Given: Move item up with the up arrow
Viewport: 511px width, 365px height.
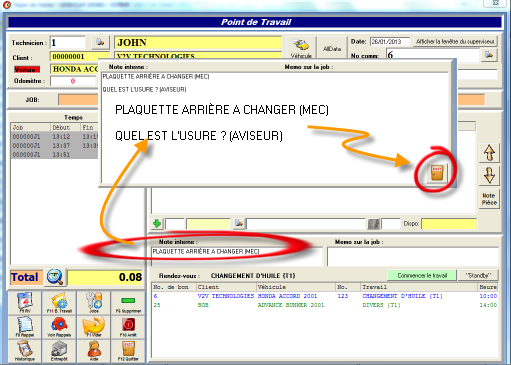Looking at the screenshot, I should (489, 153).
